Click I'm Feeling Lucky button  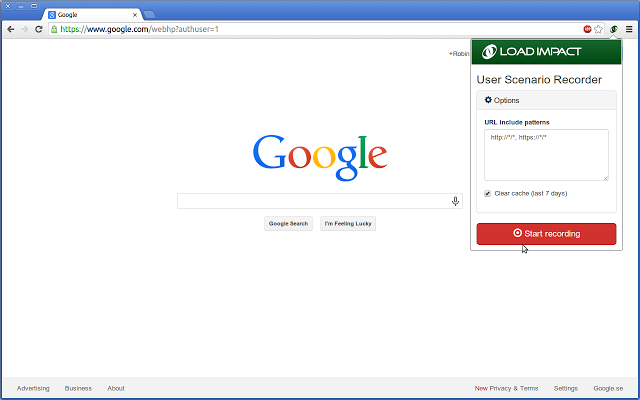point(348,223)
